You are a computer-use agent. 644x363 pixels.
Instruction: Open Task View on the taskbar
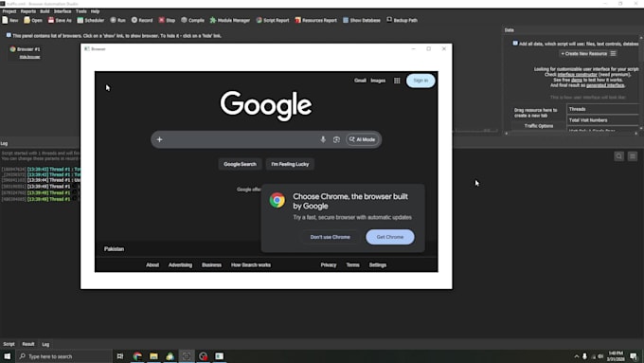(x=120, y=356)
